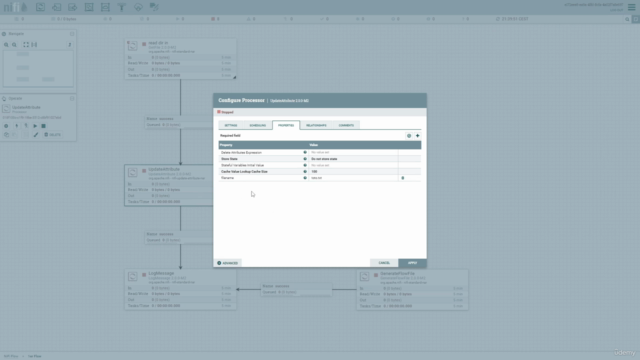Click the 'Store State' property name
This screenshot has height=360, width=640.
[x=229, y=159]
